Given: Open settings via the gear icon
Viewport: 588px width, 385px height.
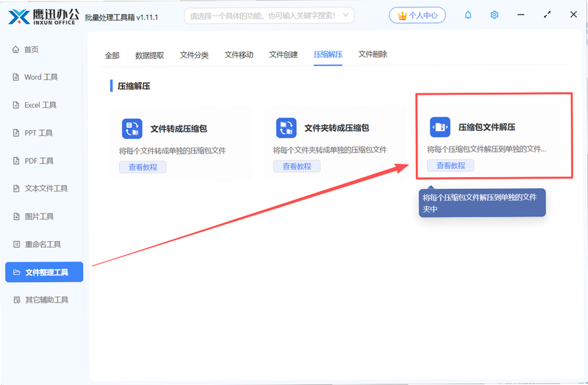Looking at the screenshot, I should tap(494, 15).
